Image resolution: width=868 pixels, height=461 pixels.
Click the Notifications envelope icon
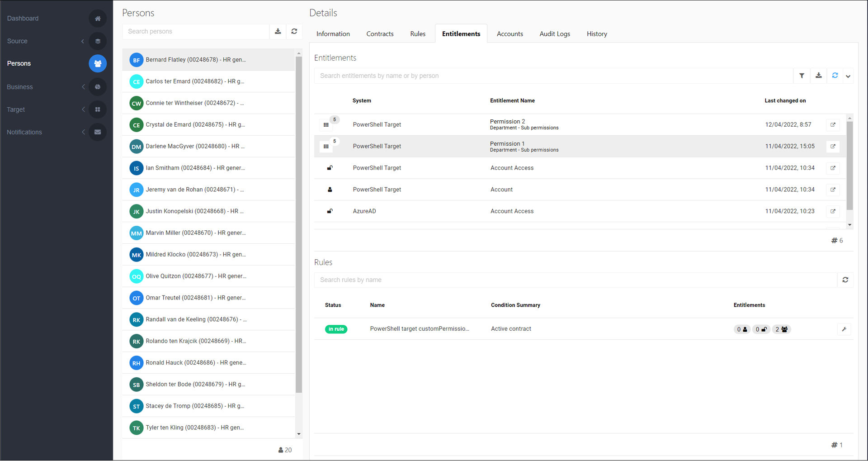[x=98, y=132]
